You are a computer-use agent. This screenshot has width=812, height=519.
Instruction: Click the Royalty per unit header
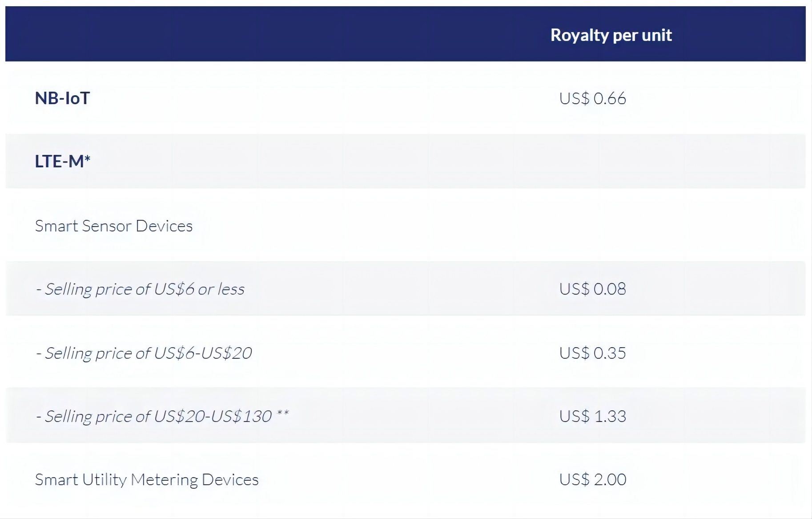pos(611,35)
